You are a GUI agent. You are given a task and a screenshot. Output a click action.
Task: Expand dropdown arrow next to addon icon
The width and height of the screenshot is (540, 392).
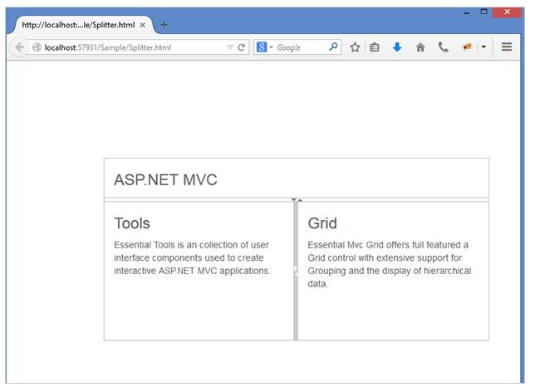point(484,47)
